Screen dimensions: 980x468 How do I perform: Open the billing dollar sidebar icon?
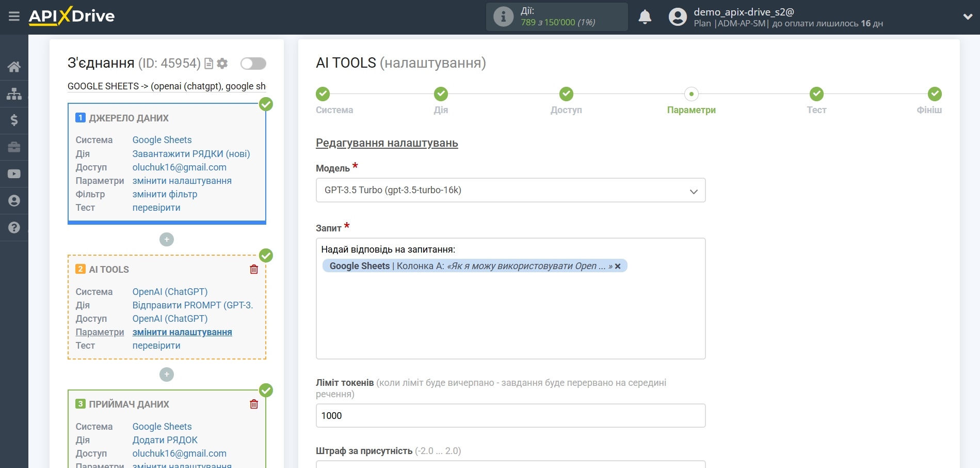(x=14, y=120)
